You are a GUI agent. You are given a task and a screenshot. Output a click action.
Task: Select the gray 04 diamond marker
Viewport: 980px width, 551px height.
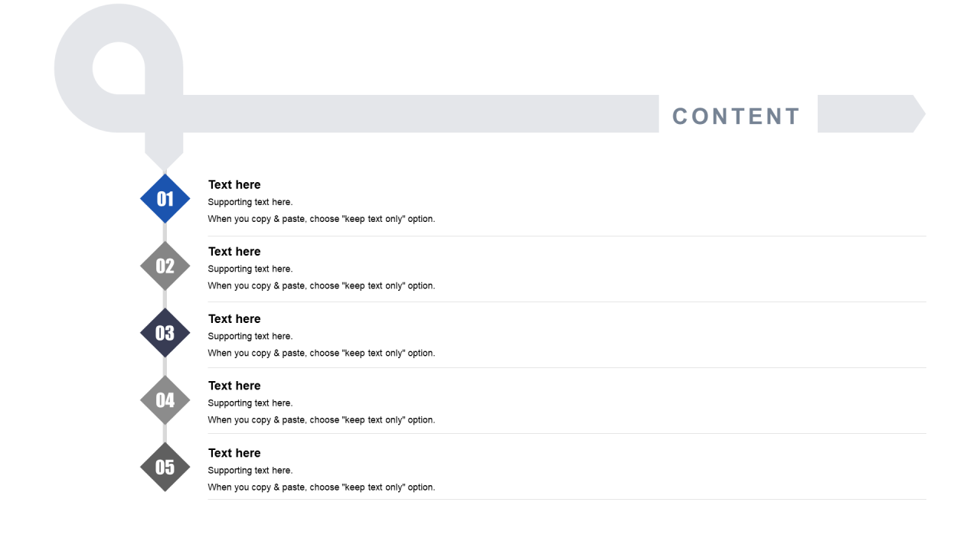pos(165,399)
